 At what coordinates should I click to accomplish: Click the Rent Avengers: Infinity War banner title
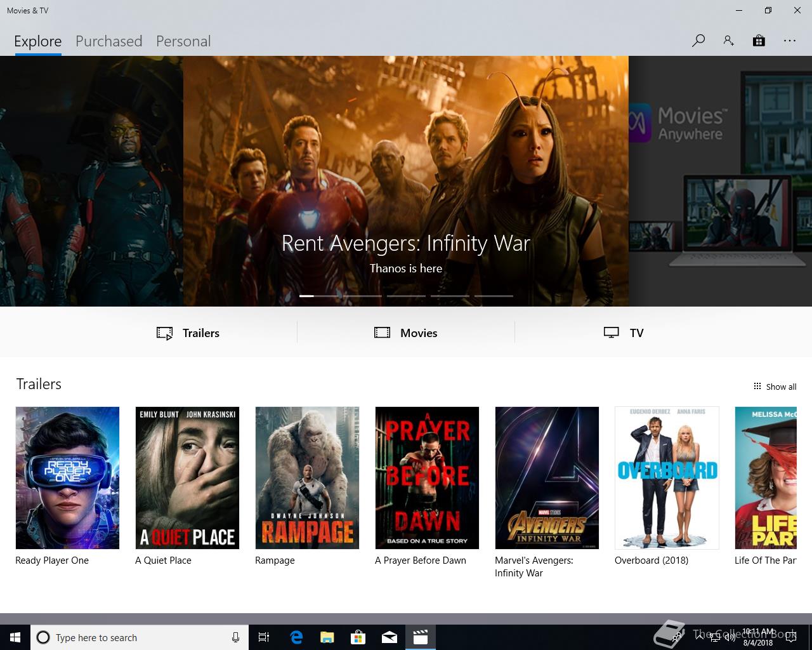point(406,243)
